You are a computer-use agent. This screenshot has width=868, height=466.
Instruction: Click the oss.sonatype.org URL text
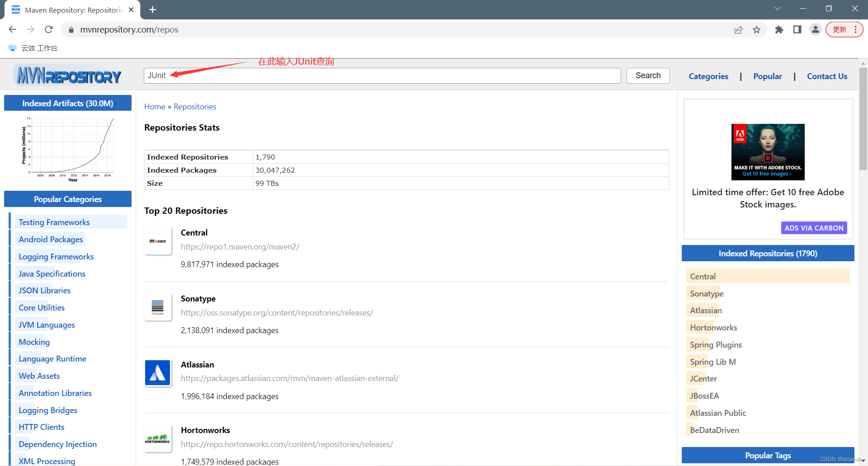coord(277,313)
